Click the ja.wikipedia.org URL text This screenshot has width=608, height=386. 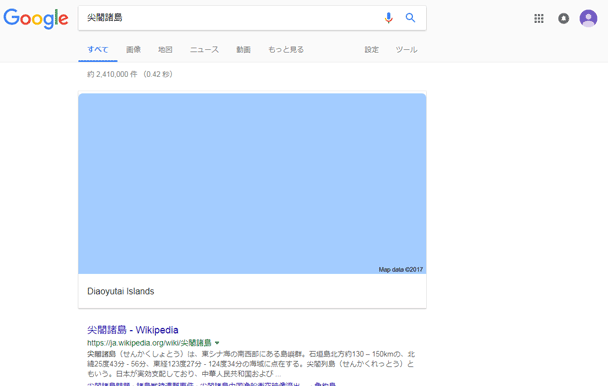tap(149, 343)
